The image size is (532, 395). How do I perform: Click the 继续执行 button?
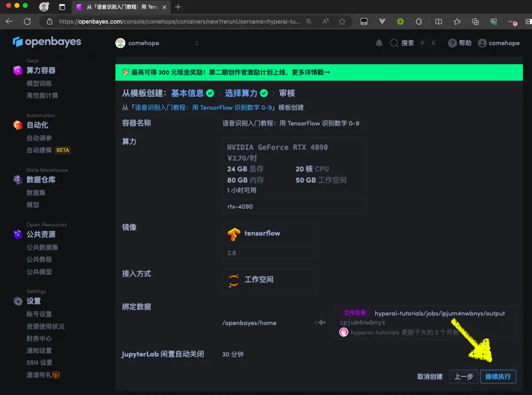coord(498,376)
